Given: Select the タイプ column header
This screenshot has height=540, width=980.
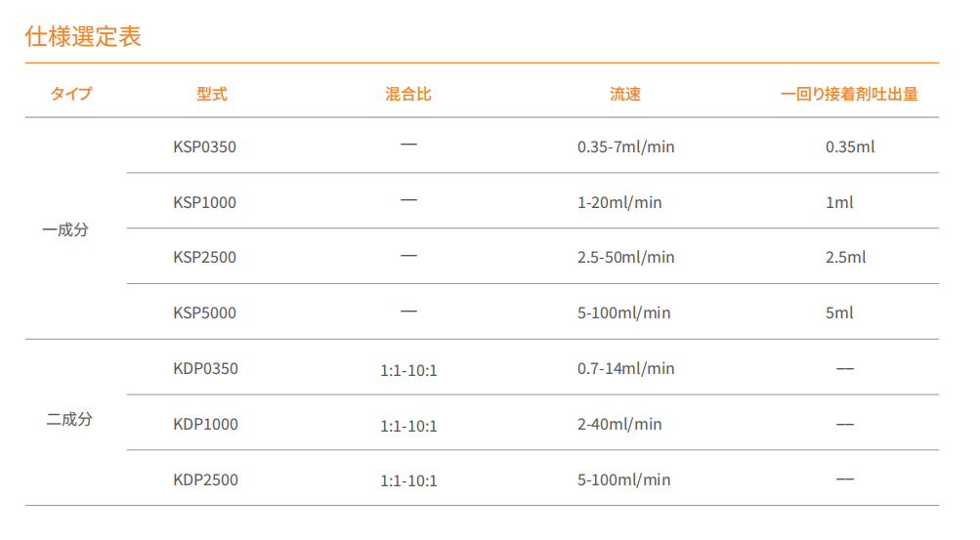Looking at the screenshot, I should pyautogui.click(x=71, y=95).
